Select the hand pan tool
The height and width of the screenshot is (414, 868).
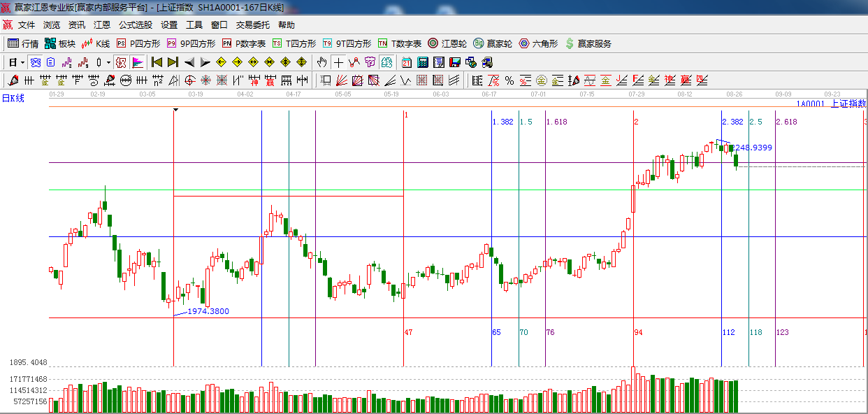click(x=321, y=62)
